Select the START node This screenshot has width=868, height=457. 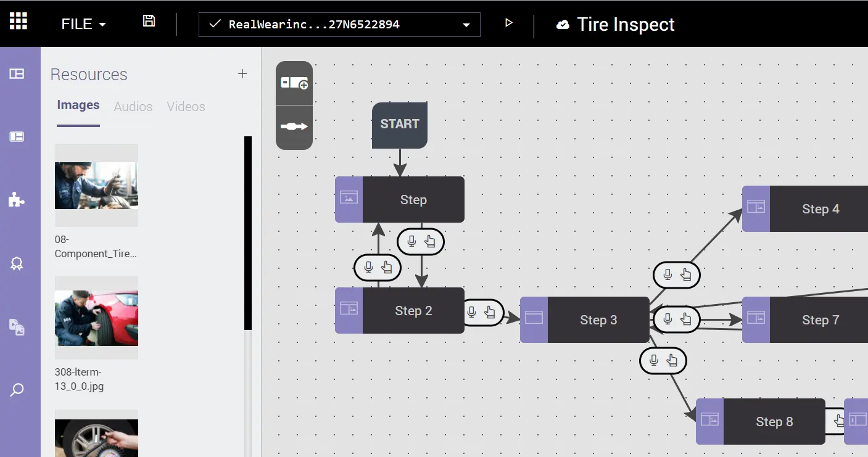(x=400, y=125)
